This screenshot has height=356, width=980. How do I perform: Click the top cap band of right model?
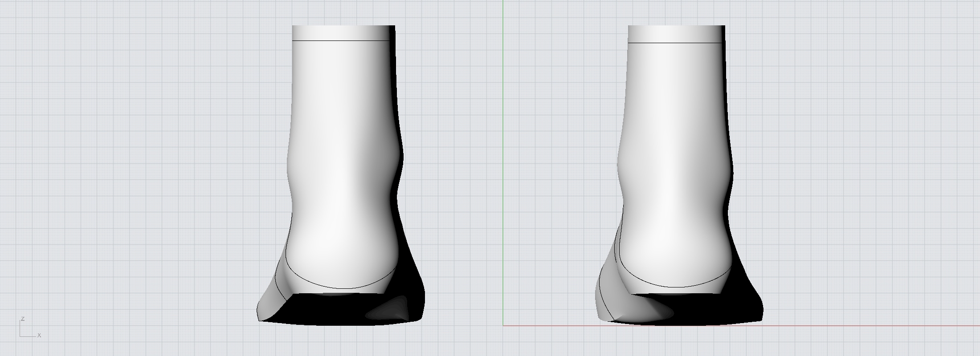point(675,34)
